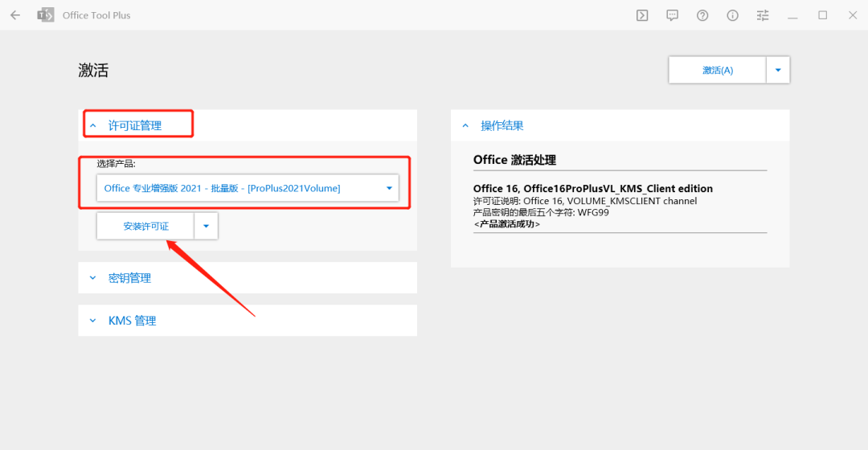Click the 激活 page title
Viewport: 868px width, 450px height.
93,70
